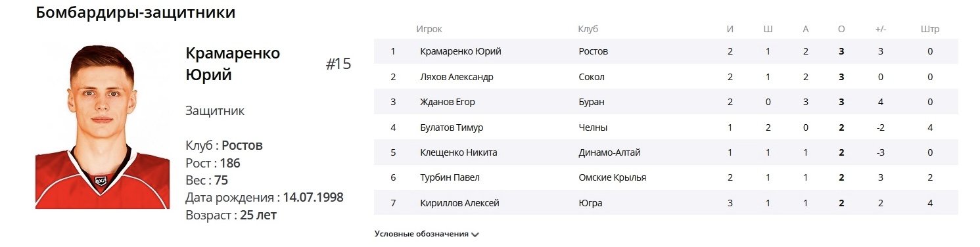Open the Сокол club link
This screenshot has width=980, height=247.
click(592, 77)
